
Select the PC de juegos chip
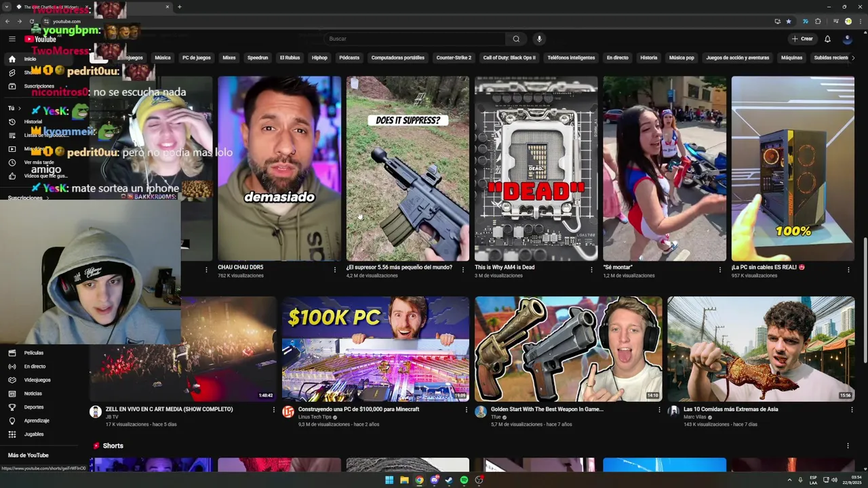click(x=197, y=58)
